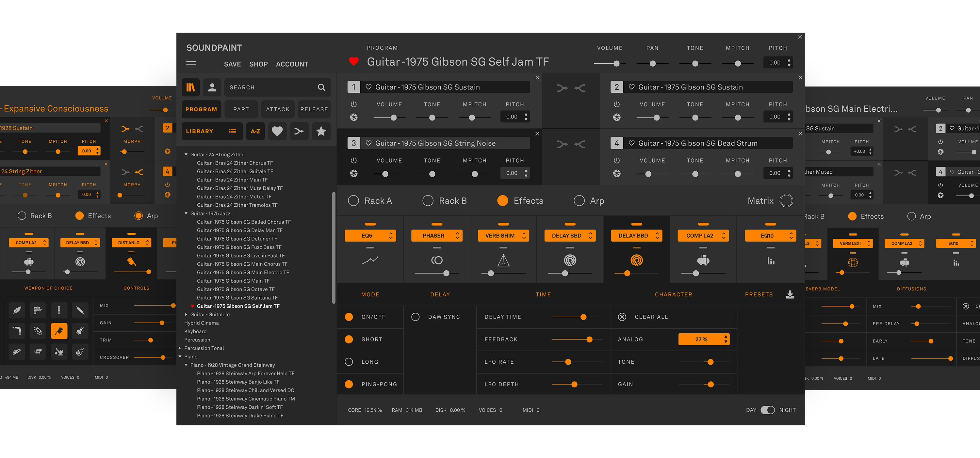Screen dimensions: 980x458
Task: Open the Hybrid Cinema category
Action: click(x=201, y=323)
